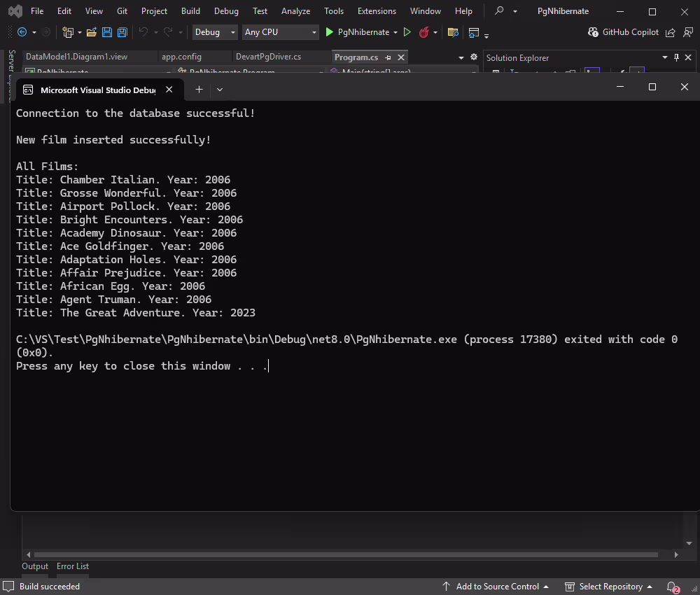
Task: Open the notifications bell in status bar
Action: pos(672,587)
